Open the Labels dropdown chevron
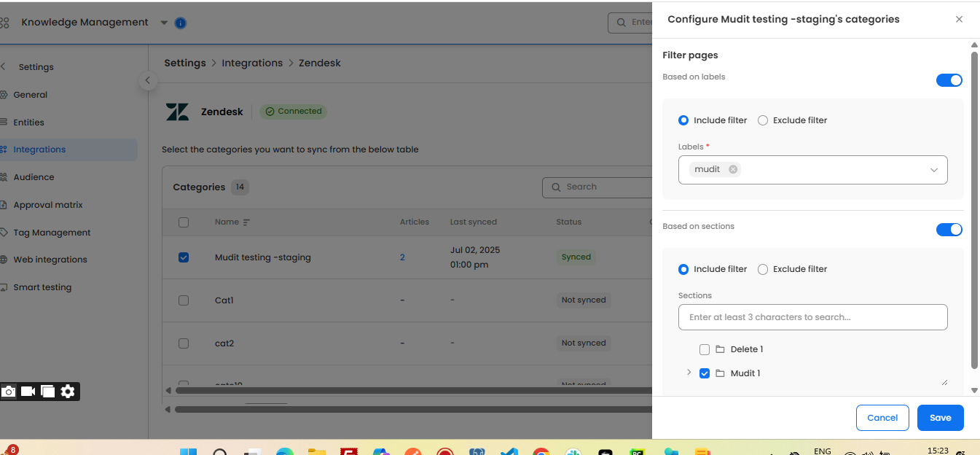Image resolution: width=980 pixels, height=455 pixels. point(934,170)
